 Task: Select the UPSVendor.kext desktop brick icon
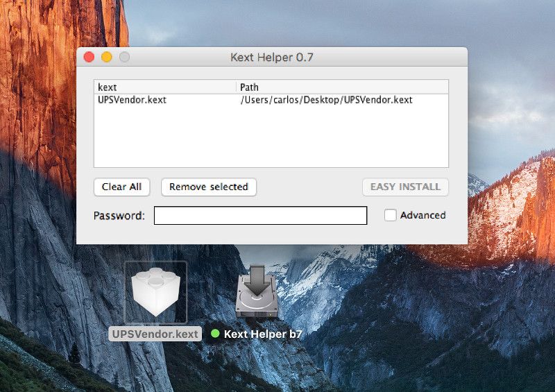pyautogui.click(x=155, y=292)
